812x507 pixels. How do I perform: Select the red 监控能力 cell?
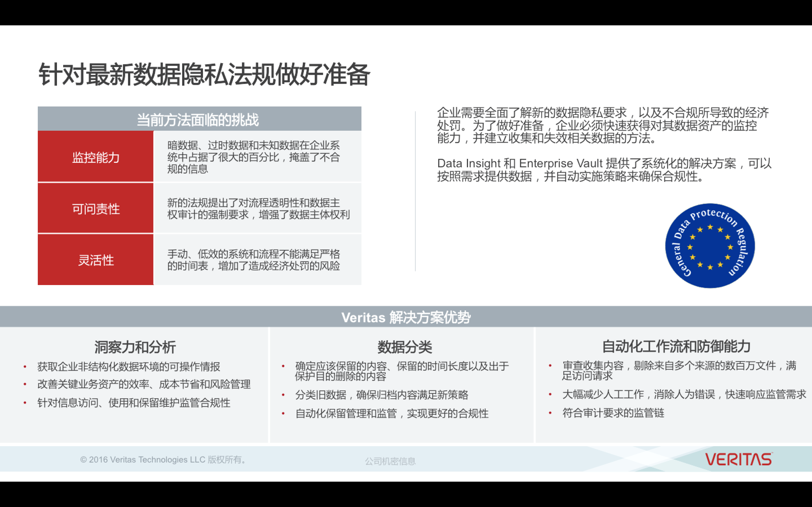coord(96,157)
